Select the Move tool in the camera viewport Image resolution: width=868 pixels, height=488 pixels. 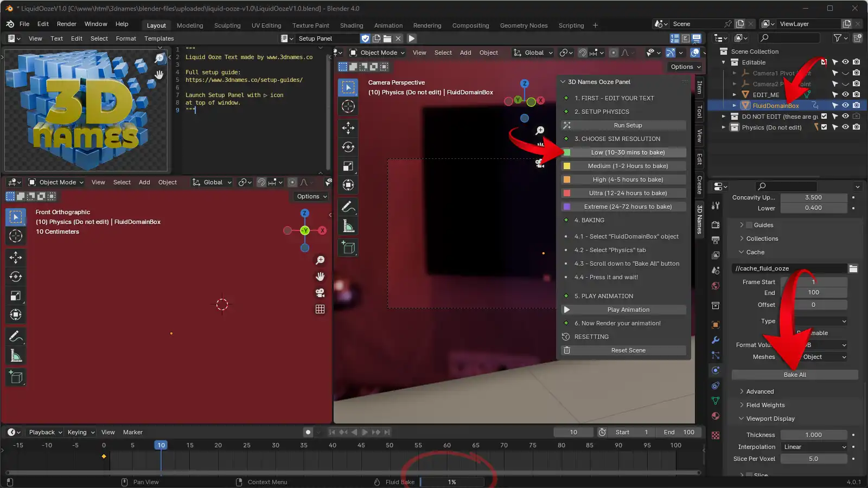click(x=348, y=128)
